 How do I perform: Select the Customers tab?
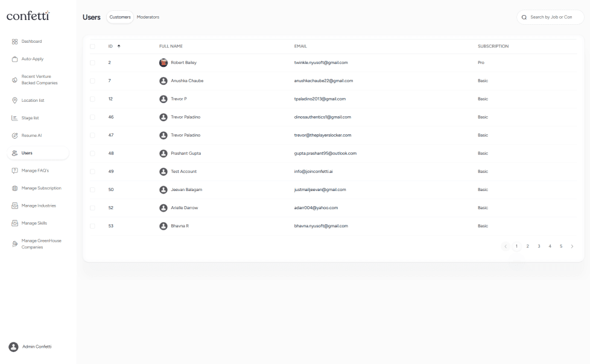(x=119, y=17)
